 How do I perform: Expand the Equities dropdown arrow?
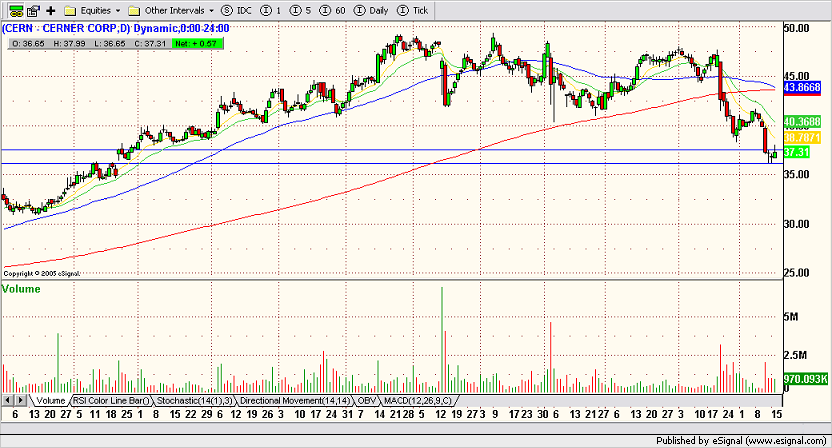(118, 11)
